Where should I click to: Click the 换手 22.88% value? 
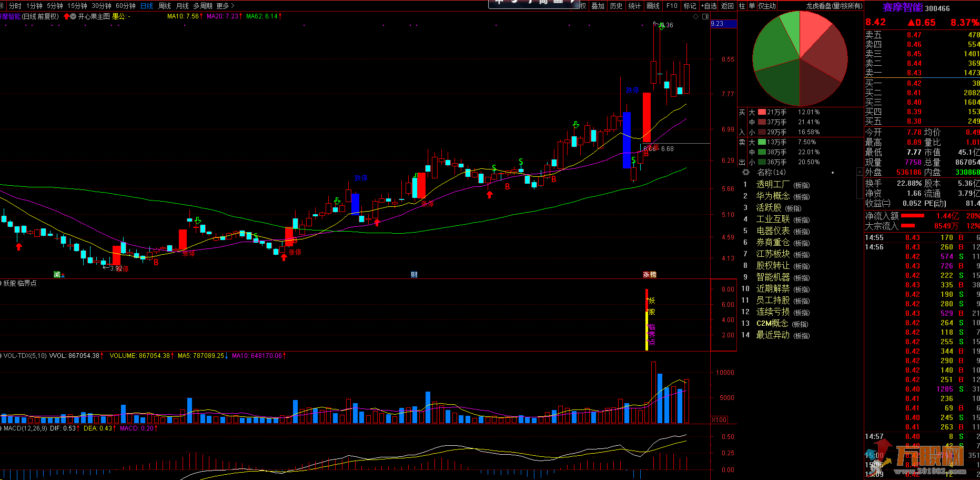point(909,183)
